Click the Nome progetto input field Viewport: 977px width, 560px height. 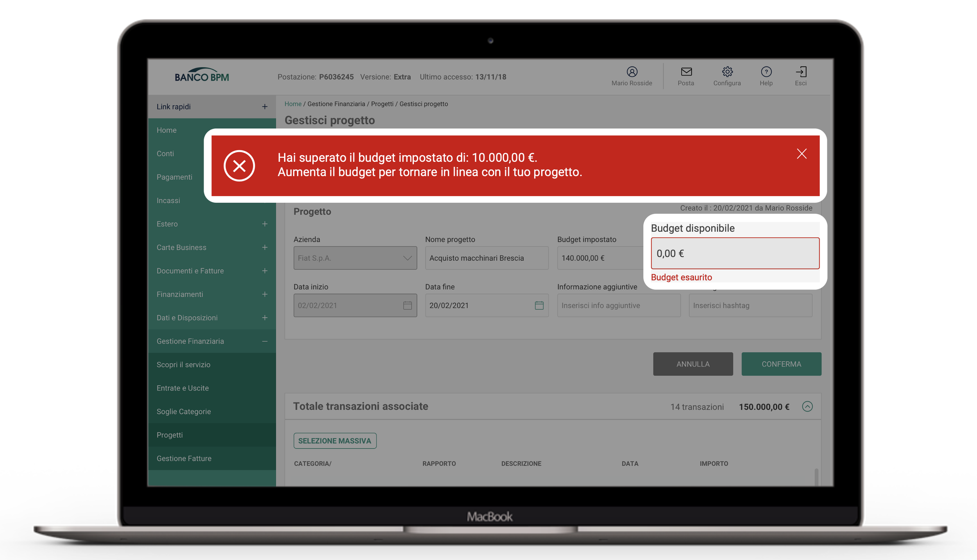[487, 258]
